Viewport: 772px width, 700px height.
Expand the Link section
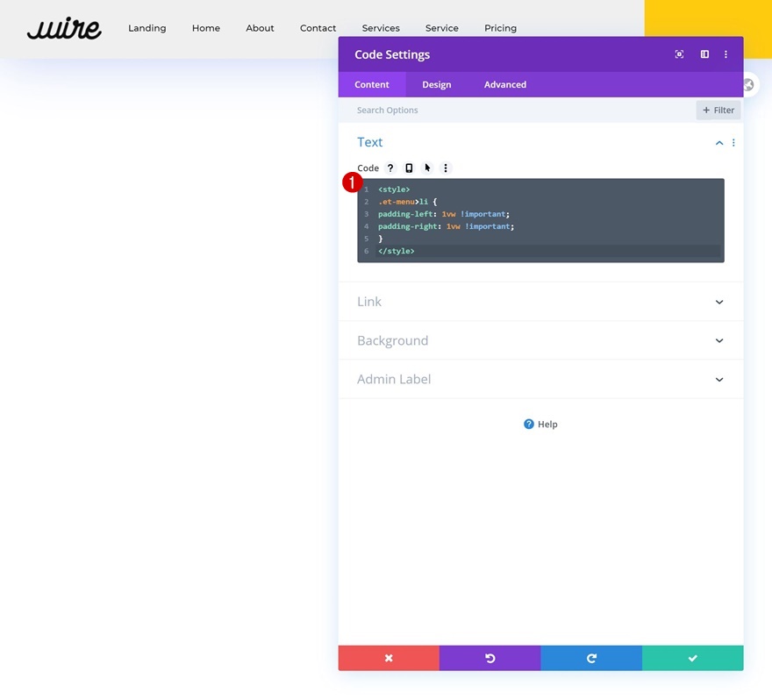540,302
